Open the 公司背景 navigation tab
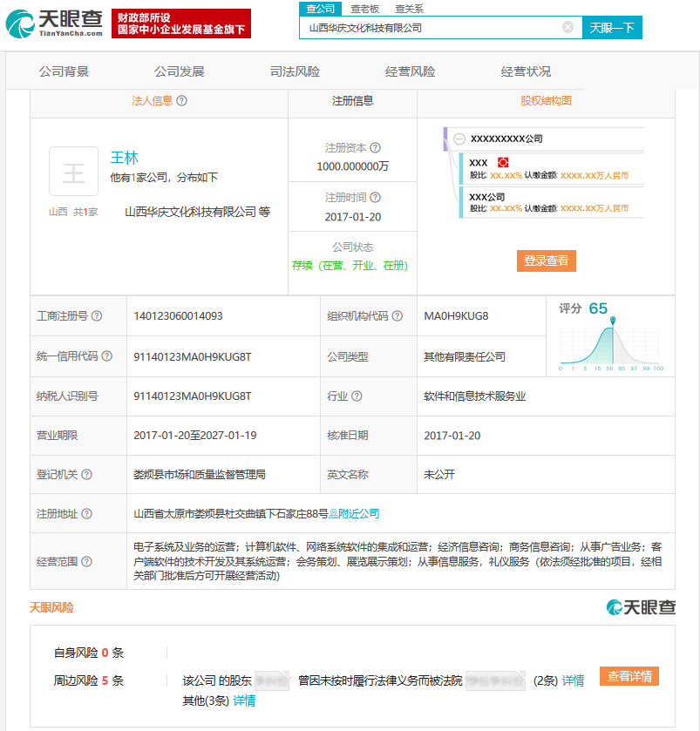The image size is (700, 731). point(64,71)
